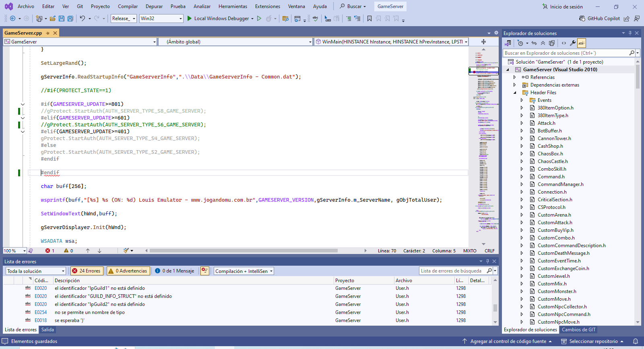Click the code cleanup broom icon

126,250
